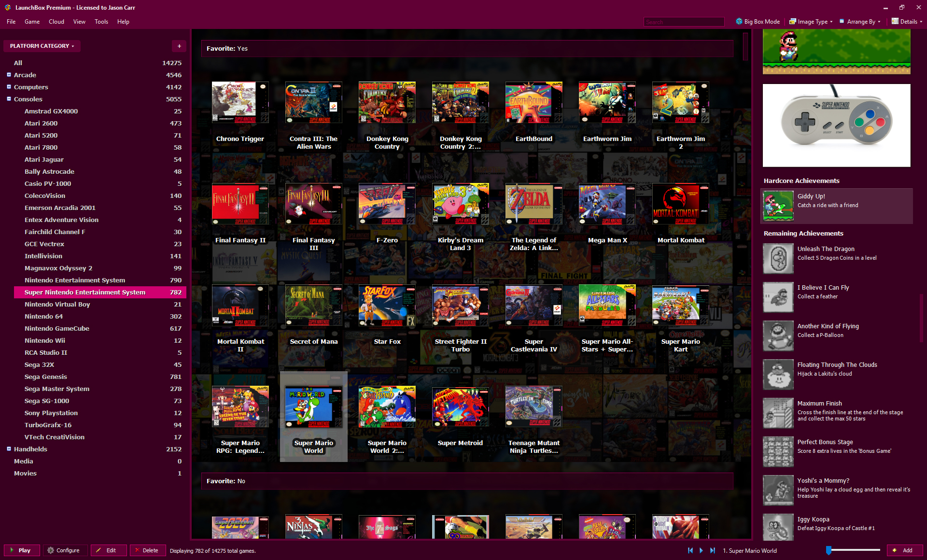
Task: Select the Star Fox cover
Action: point(387,305)
